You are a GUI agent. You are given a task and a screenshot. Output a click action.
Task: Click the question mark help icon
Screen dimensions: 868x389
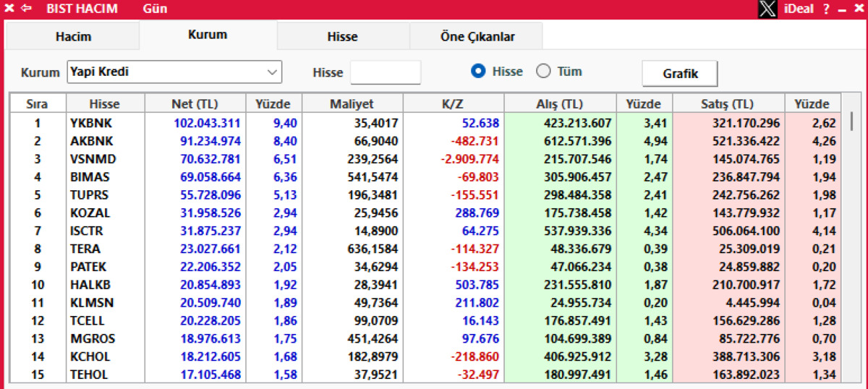(826, 9)
